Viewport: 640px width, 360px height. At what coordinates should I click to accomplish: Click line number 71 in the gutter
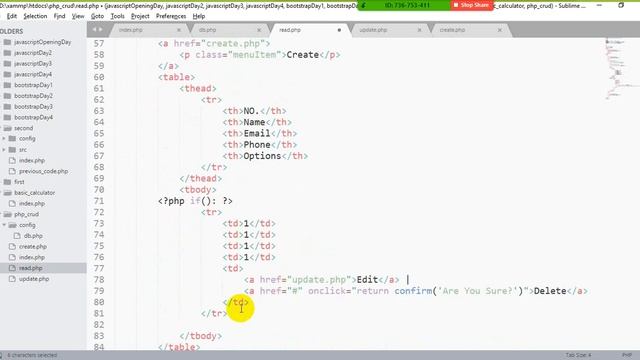pos(99,201)
